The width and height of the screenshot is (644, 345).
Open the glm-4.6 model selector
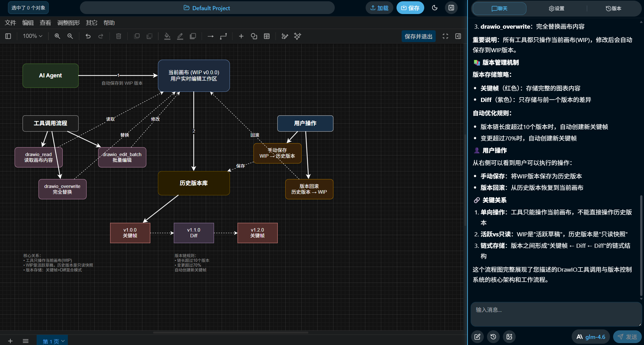pyautogui.click(x=591, y=337)
